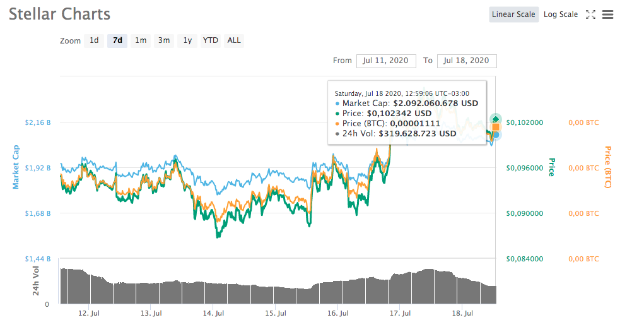Edit the From date field Jul 11, 2020
Screen dimensions: 644x327
tap(386, 61)
